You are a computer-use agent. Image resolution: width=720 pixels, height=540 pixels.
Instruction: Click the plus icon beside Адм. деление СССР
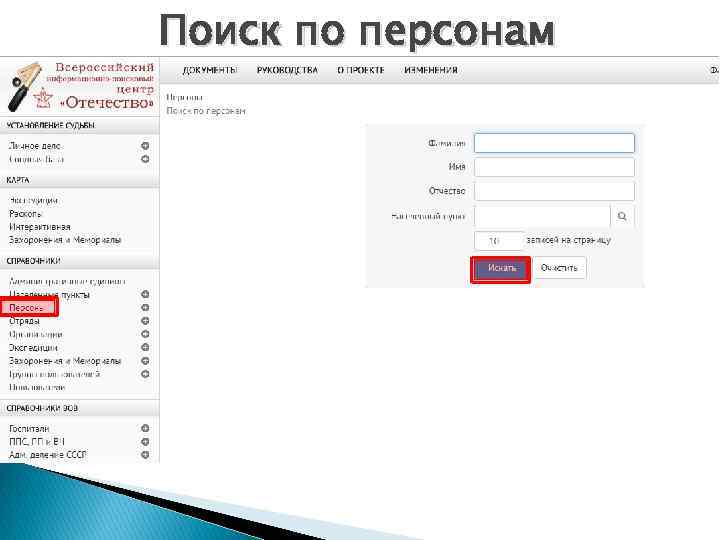(145, 455)
